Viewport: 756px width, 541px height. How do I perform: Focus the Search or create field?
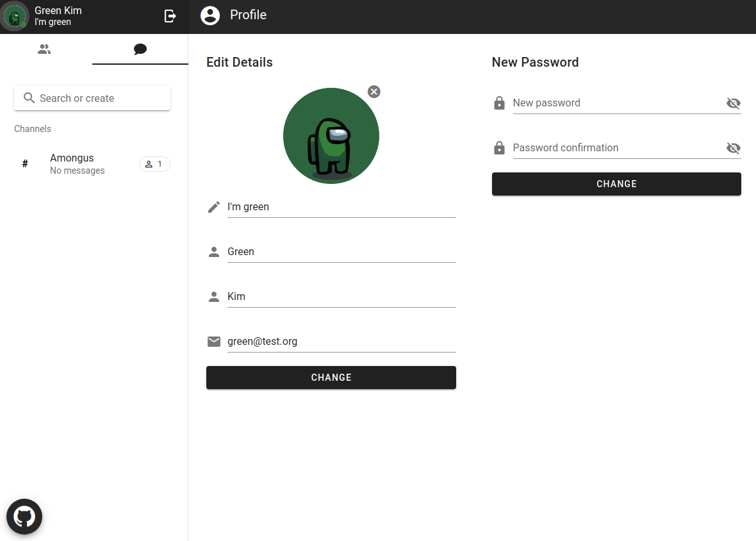[x=92, y=98]
